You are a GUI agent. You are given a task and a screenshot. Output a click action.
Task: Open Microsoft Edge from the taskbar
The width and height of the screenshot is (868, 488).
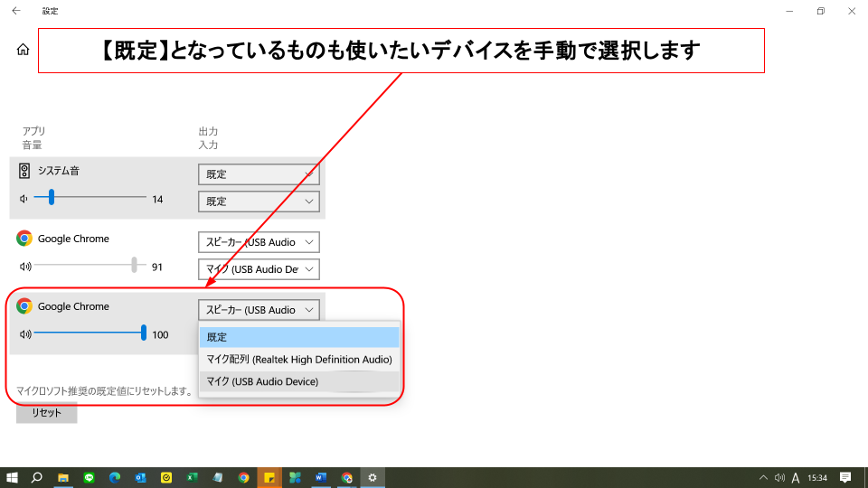[x=115, y=477]
